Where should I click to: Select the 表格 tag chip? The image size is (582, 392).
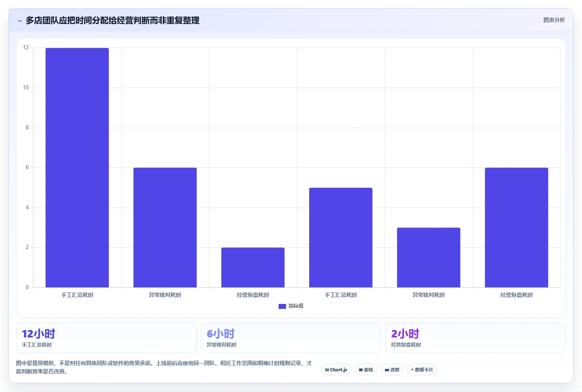366,370
